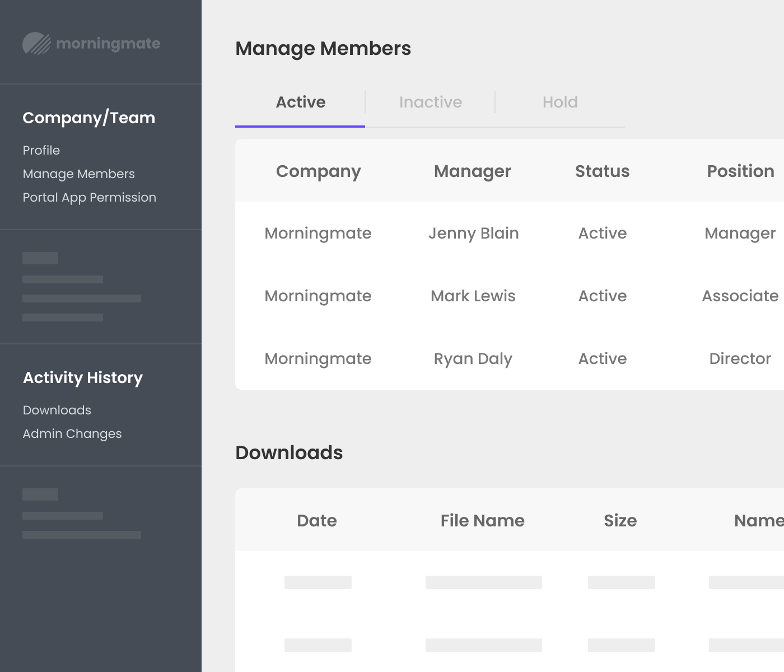Open Admin Changes in sidebar

pyautogui.click(x=72, y=433)
